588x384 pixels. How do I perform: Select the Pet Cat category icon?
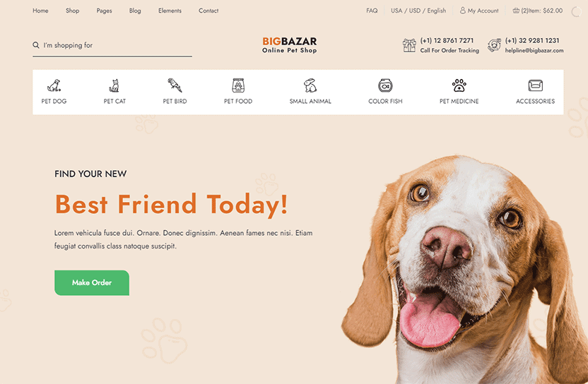(x=114, y=85)
